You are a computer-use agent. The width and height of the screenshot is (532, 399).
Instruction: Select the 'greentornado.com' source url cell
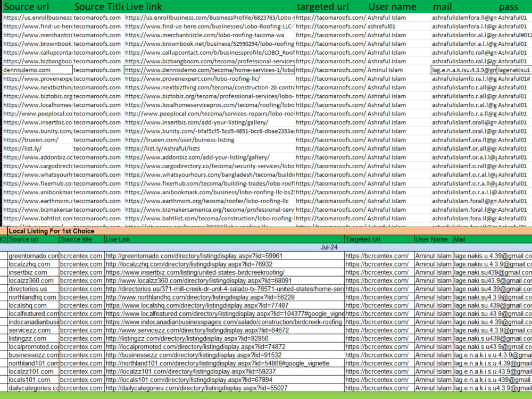coord(33,256)
